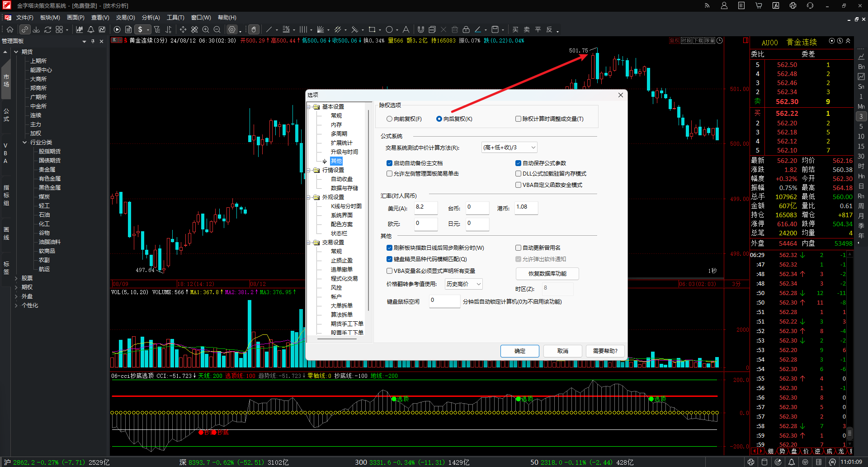The width and height of the screenshot is (868, 467).
Task: Click the 买 buy button in the toolbar
Action: 515,29
